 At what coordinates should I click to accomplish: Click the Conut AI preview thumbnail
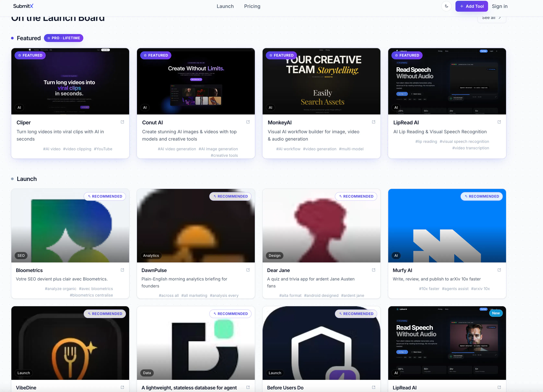click(196, 81)
